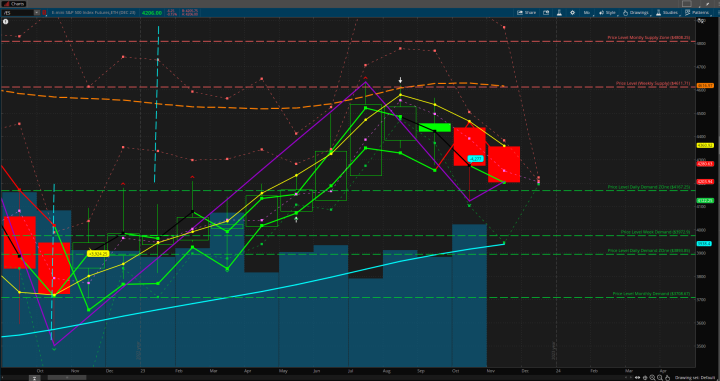Click the red linking indicator next to symbol
720x381 pixels.
point(44,13)
